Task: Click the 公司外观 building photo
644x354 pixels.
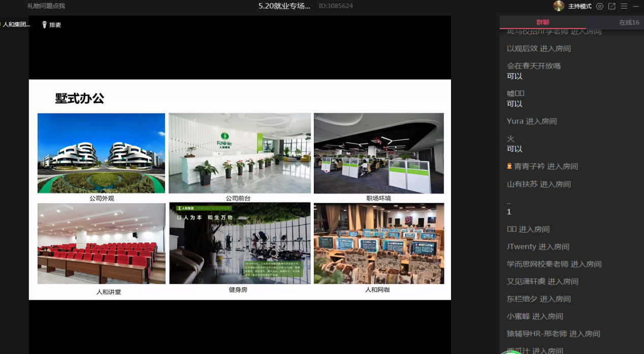Action: tap(101, 153)
